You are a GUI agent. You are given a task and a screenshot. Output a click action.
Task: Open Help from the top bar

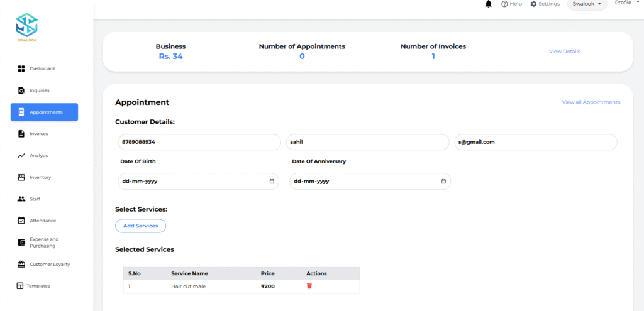point(511,4)
